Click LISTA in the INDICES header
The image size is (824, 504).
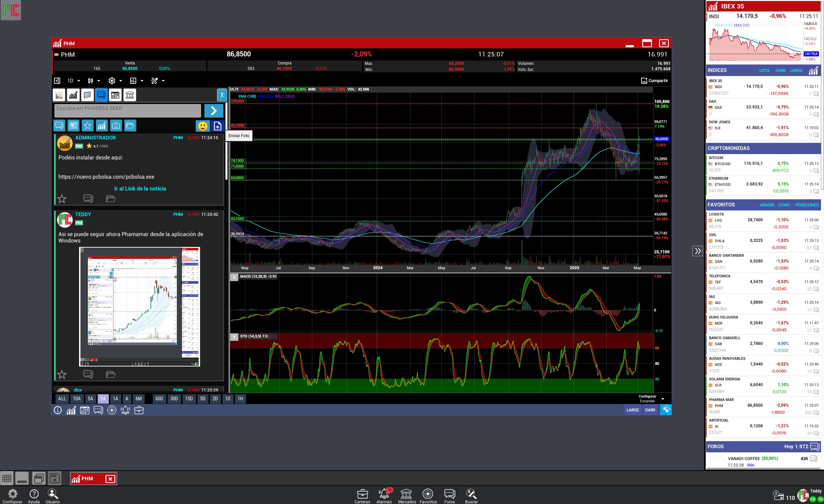(x=764, y=71)
